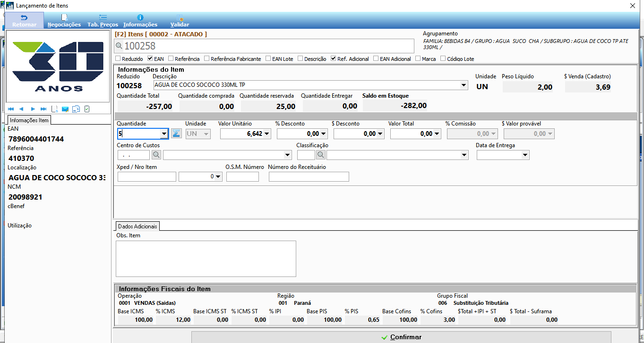Select the Dados Adicionais tab
The height and width of the screenshot is (343, 644).
(x=137, y=226)
